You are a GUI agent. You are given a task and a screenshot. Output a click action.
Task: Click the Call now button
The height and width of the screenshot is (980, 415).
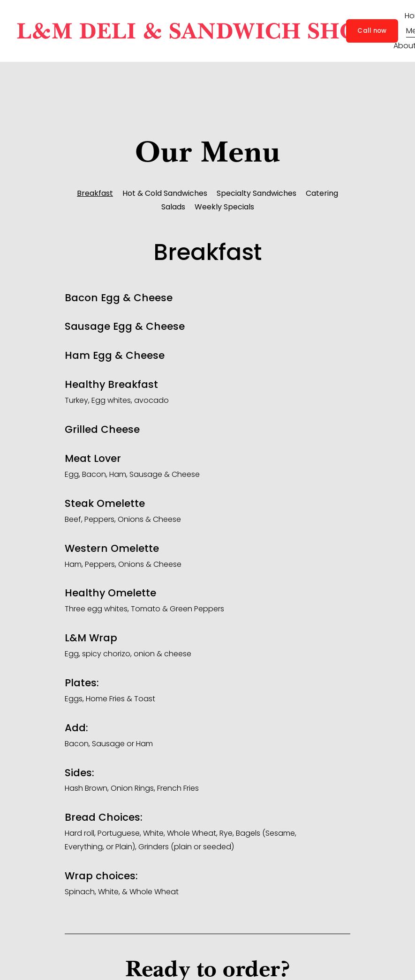coord(372,31)
